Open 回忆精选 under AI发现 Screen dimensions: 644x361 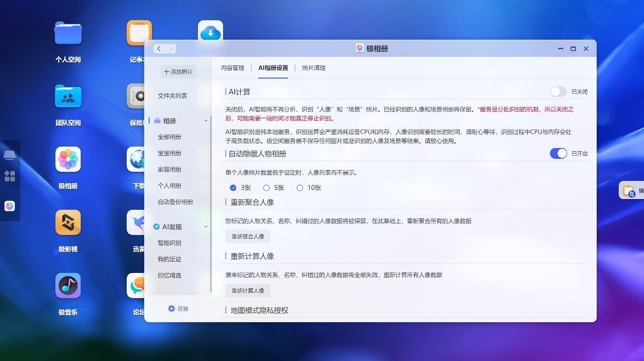coord(169,276)
